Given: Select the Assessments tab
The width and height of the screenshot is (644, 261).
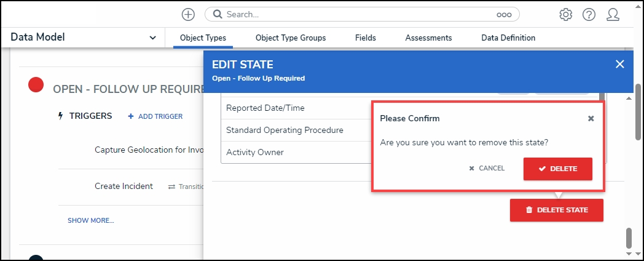Looking at the screenshot, I should pos(428,38).
